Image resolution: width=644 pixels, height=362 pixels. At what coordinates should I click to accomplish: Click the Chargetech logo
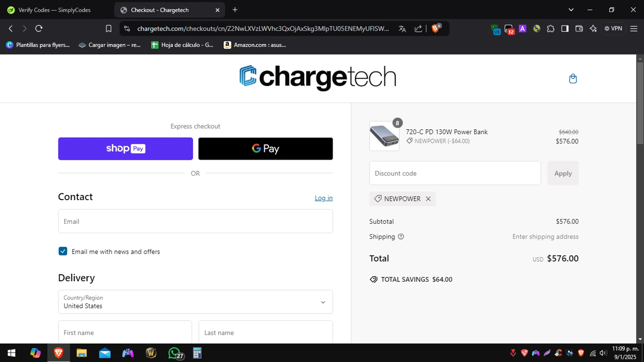coord(318,78)
